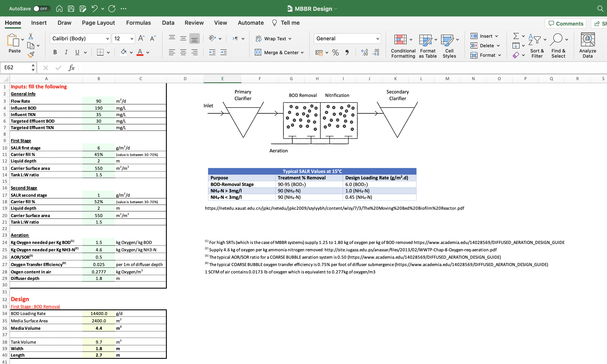Redo the last action

pyautogui.click(x=112, y=9)
